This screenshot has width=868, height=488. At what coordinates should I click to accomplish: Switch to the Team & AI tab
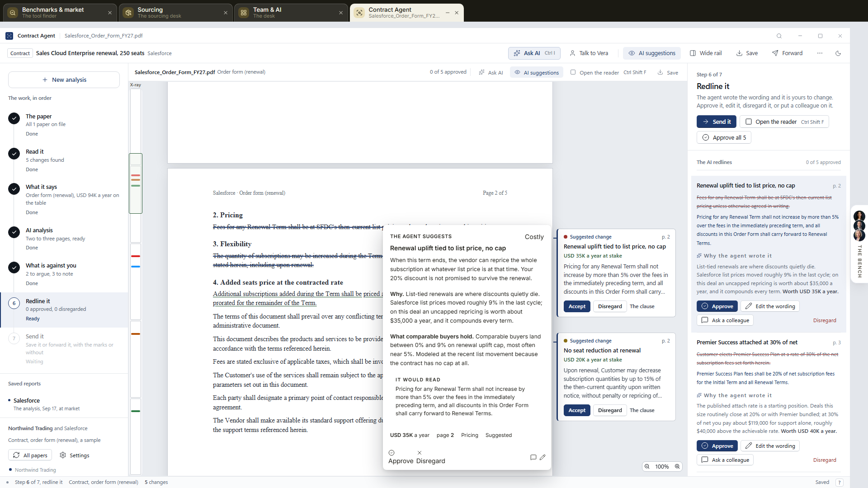coord(291,13)
